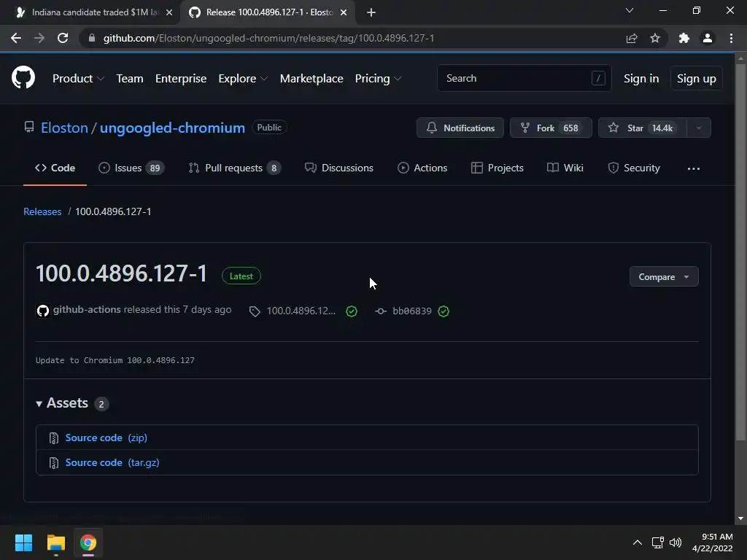This screenshot has width=747, height=560.
Task: Fork the repository with Fork button
Action: coord(551,128)
